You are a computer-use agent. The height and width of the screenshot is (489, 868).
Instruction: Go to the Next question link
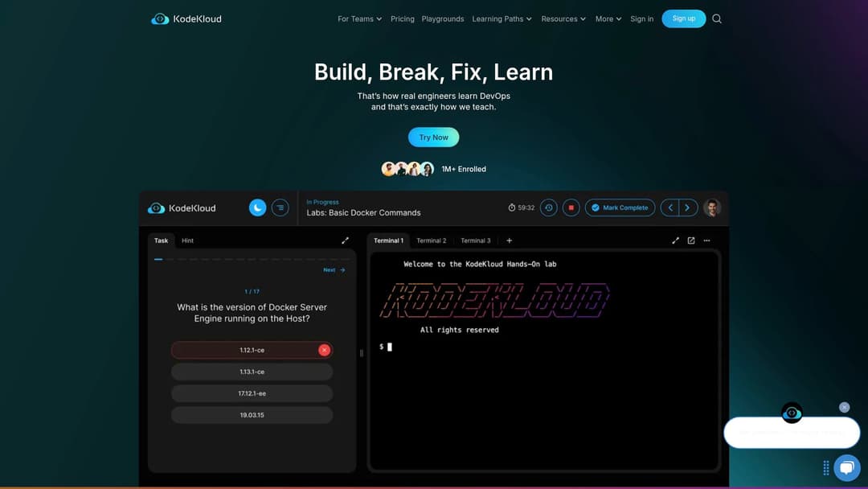coord(334,269)
